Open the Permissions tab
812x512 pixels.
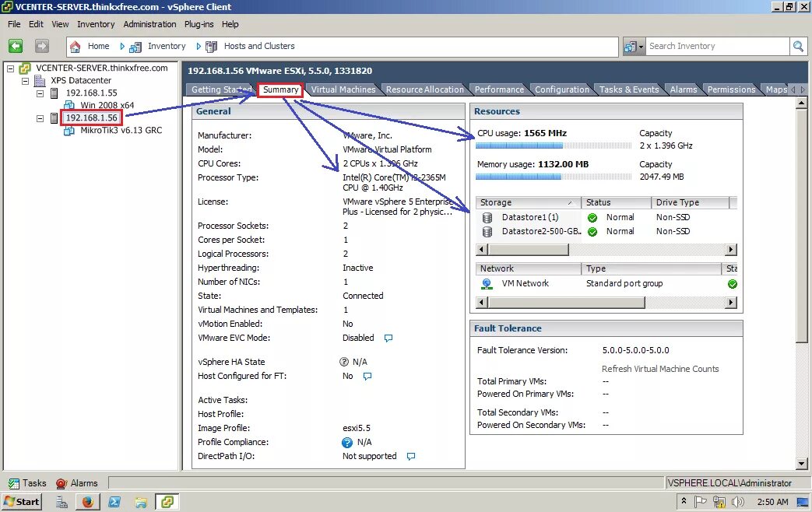click(x=731, y=89)
